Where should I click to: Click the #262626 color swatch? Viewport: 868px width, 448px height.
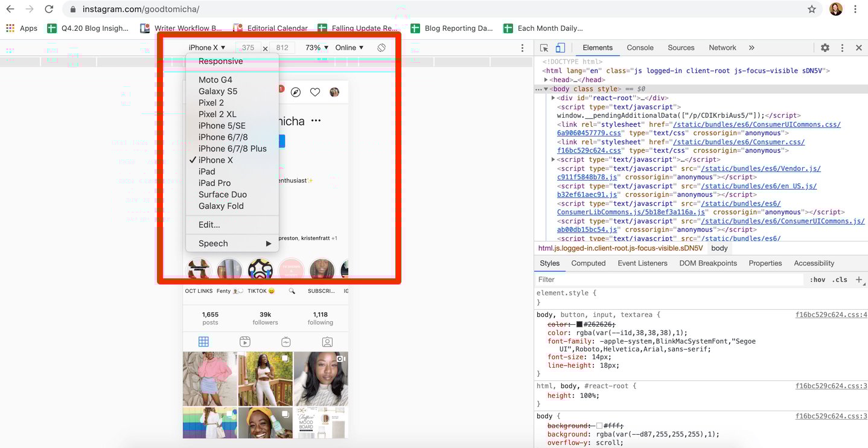(x=579, y=324)
